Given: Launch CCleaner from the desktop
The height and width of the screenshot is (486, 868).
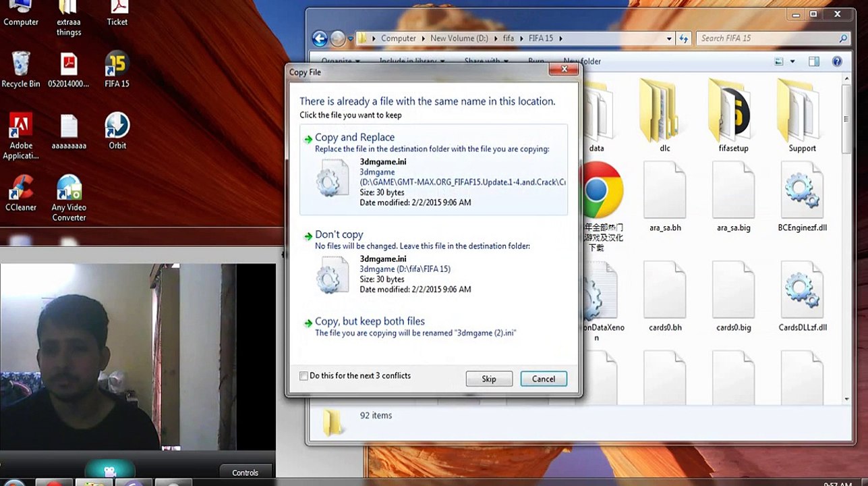Looking at the screenshot, I should click(x=21, y=193).
